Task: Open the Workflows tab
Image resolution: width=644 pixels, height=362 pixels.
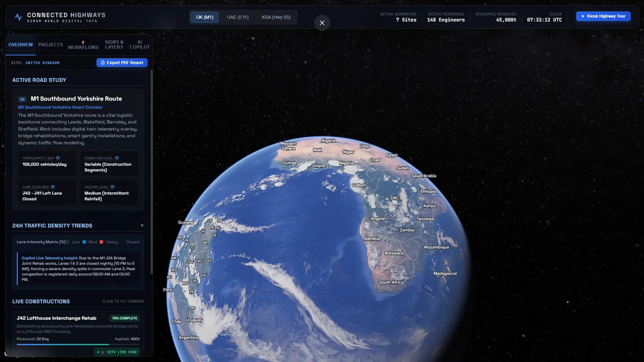Action: click(x=83, y=45)
